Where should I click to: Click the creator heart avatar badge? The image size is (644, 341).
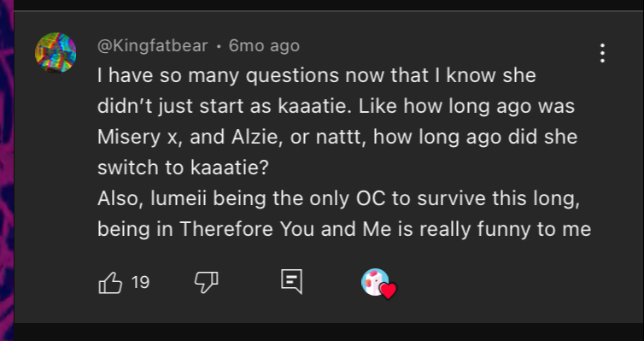375,282
